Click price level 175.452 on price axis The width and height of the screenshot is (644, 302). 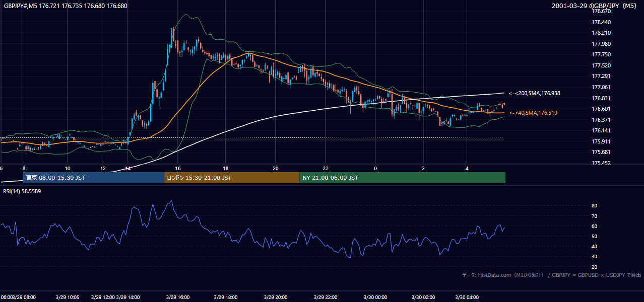[601, 163]
